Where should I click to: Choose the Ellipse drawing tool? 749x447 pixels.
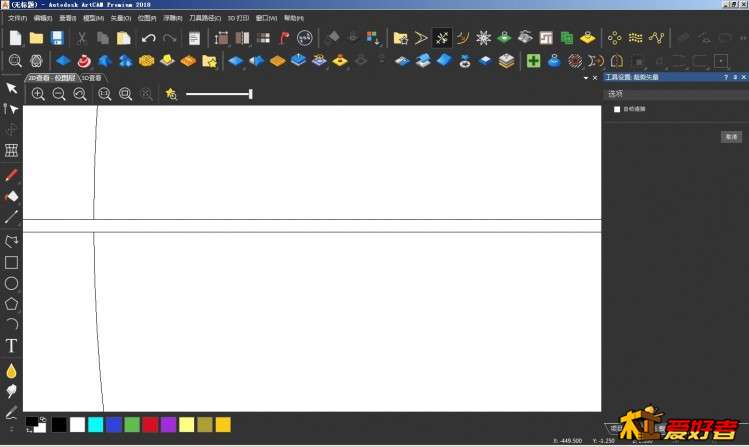tap(11, 283)
